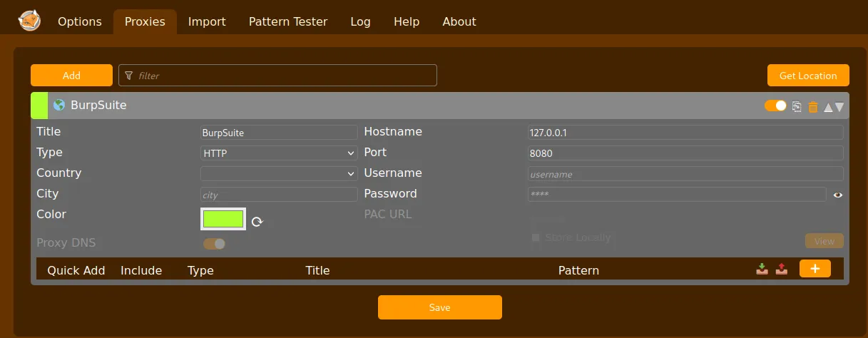
Task: Delete the BurpSuite proxy with trash icon
Action: coord(812,106)
